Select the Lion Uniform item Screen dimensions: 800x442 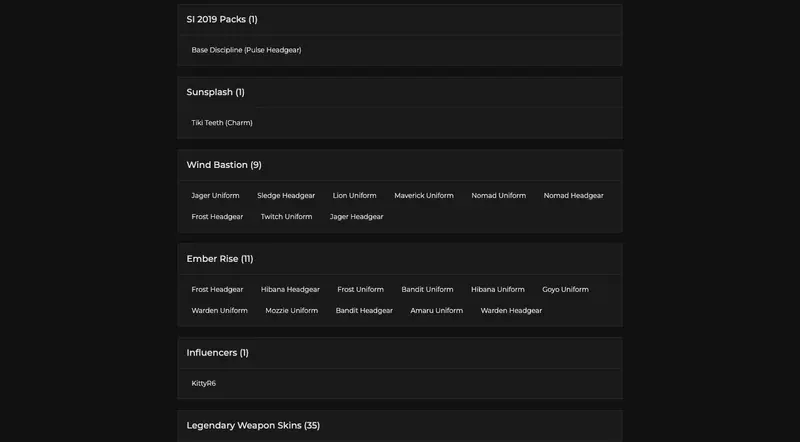point(354,196)
